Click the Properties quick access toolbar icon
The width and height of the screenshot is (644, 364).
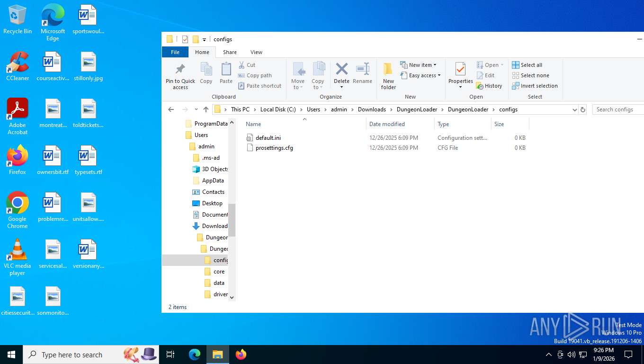(x=185, y=39)
